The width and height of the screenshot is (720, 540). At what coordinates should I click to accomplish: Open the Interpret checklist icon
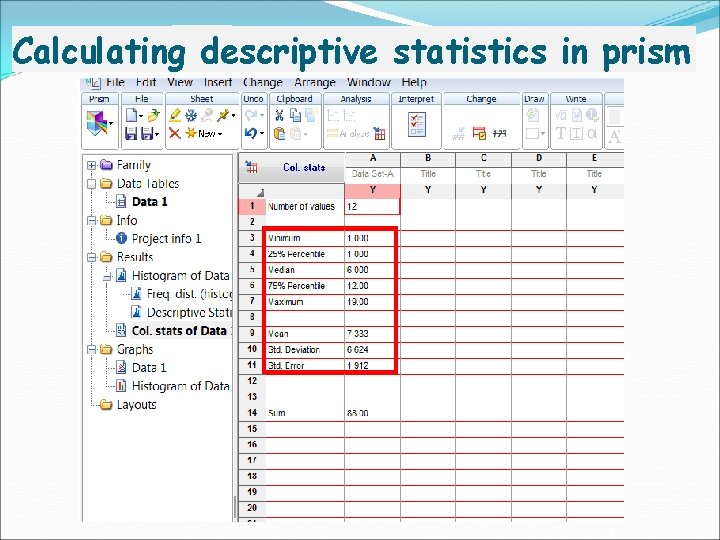(417, 124)
